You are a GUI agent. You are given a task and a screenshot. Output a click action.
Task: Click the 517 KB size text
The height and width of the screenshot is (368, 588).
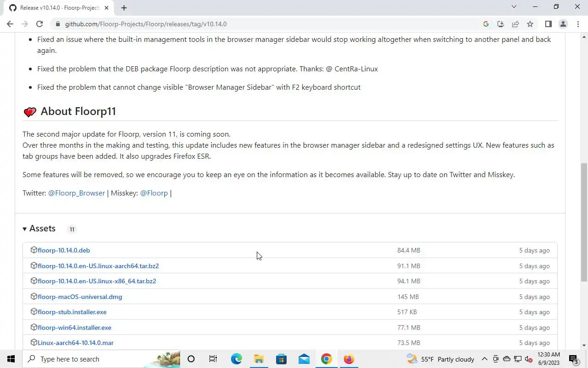(407, 312)
